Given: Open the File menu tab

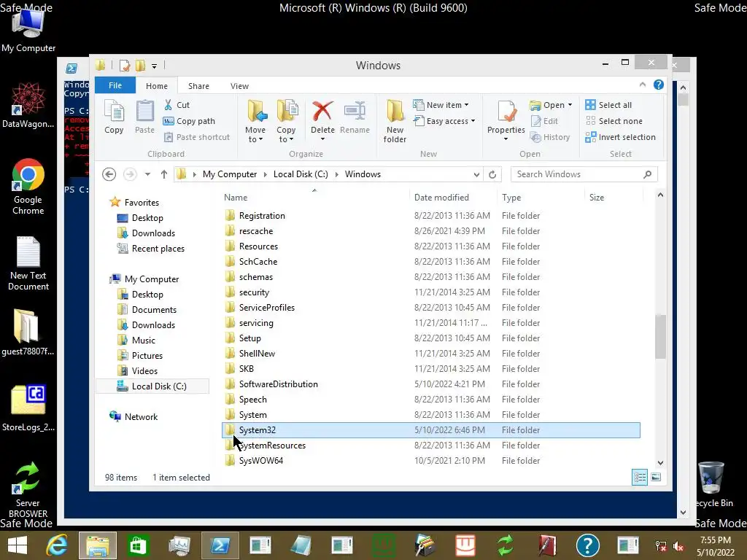Looking at the screenshot, I should tap(115, 85).
